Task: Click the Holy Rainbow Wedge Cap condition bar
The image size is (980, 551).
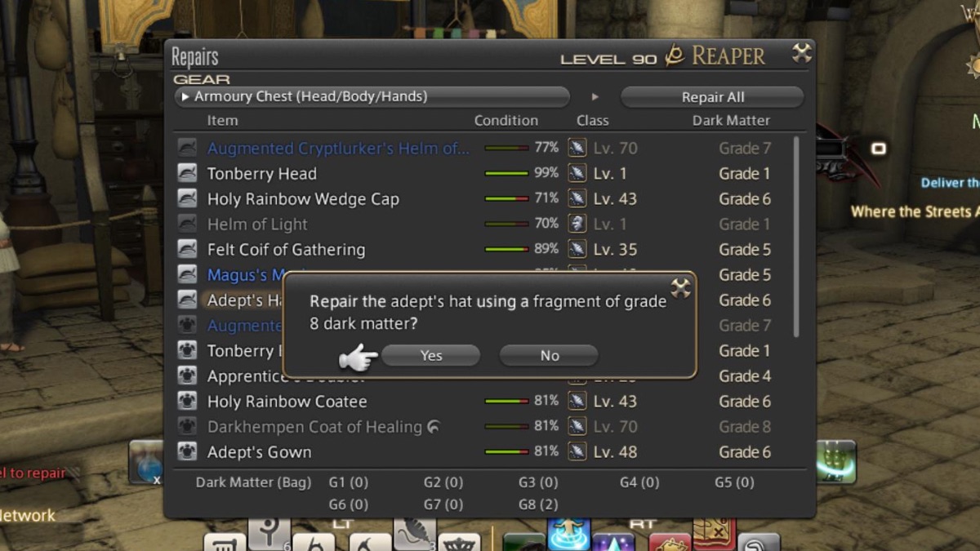Action: (x=506, y=198)
